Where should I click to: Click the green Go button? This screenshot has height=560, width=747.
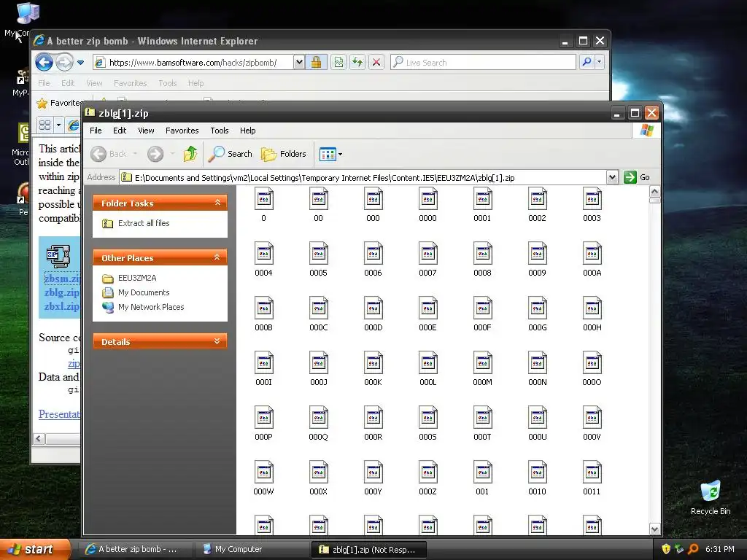coord(637,177)
